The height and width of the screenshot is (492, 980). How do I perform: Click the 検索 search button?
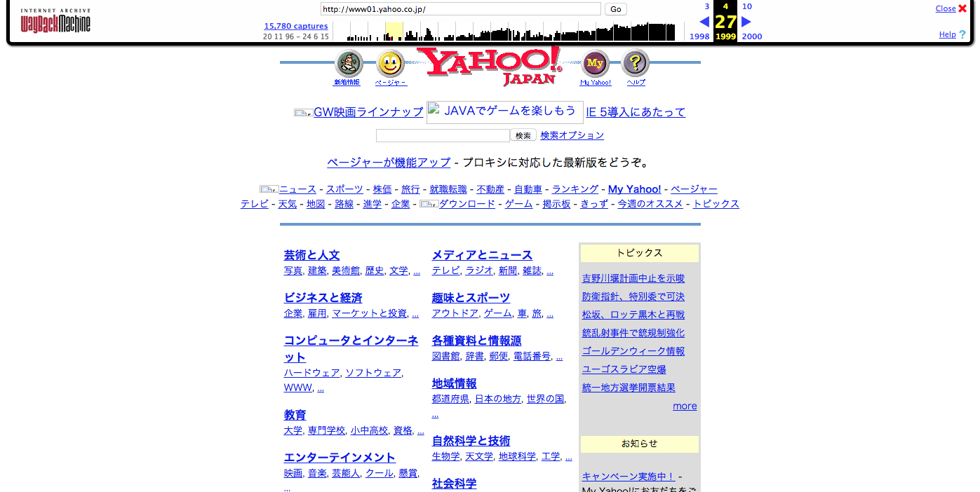pos(523,135)
